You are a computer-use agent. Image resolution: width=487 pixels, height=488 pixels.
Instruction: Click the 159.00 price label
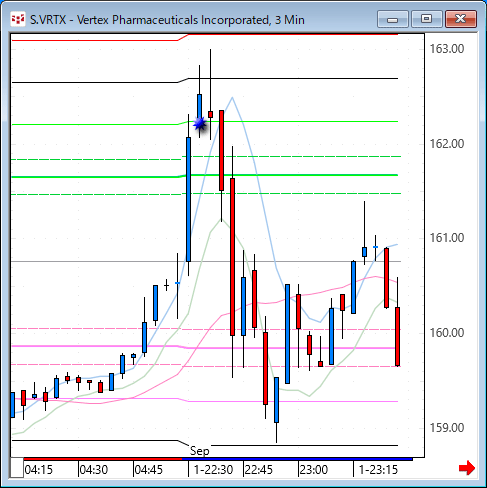coord(447,428)
